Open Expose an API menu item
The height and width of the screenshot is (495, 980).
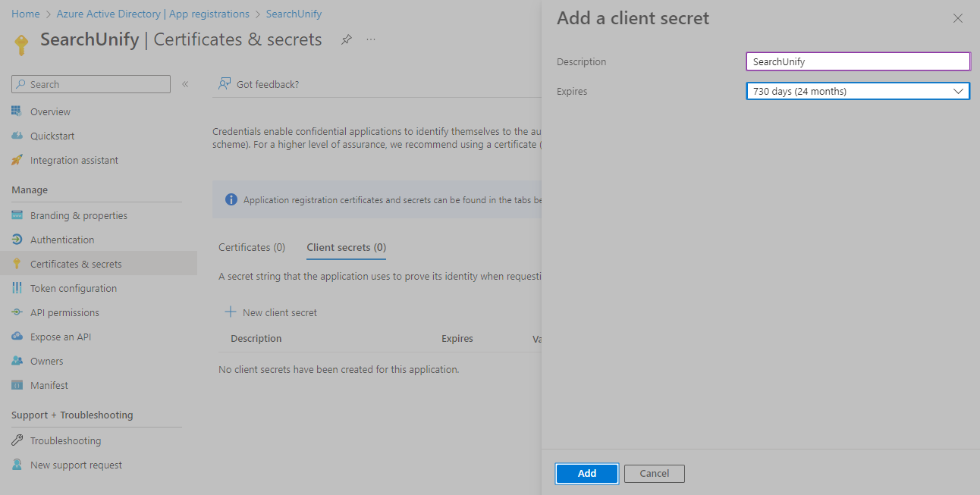pyautogui.click(x=61, y=337)
